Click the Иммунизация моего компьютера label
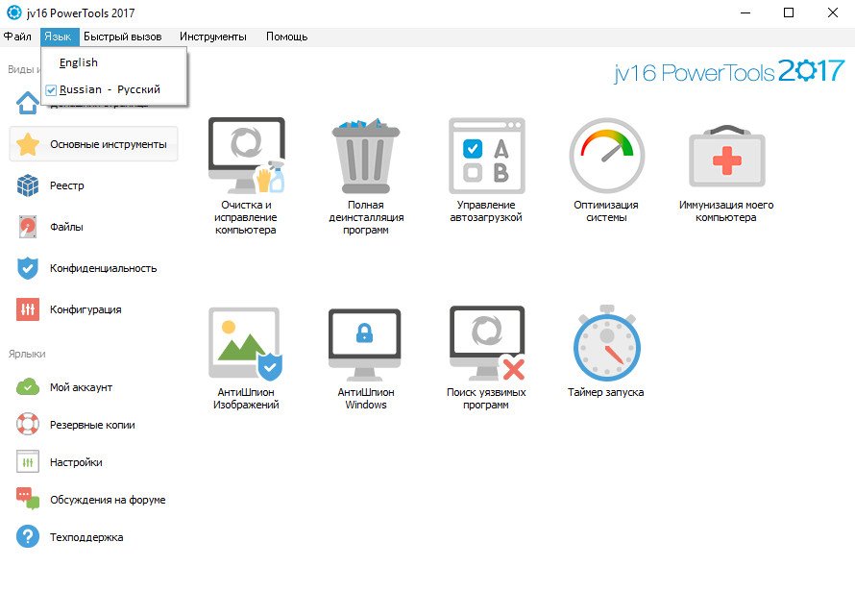 726,211
